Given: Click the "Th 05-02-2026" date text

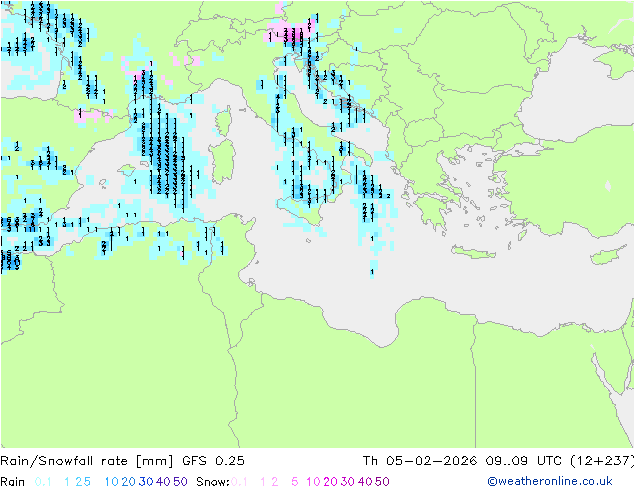Looking at the screenshot, I should tap(419, 461).
